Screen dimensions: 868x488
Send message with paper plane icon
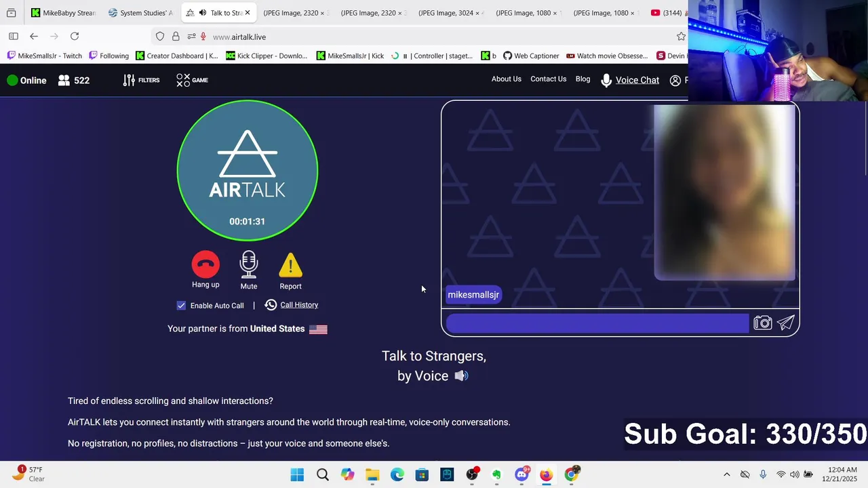pyautogui.click(x=786, y=323)
